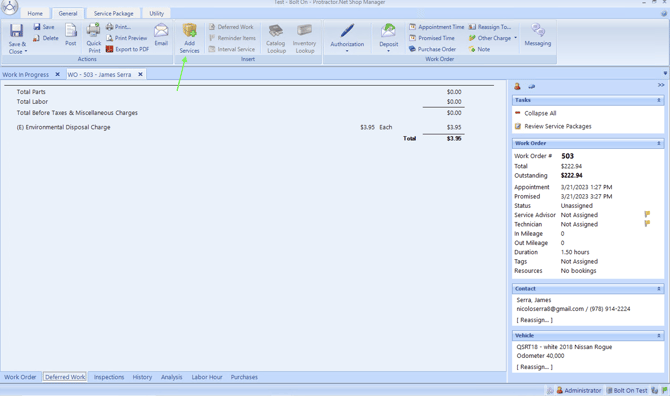The height and width of the screenshot is (396, 670).
Task: Click Collapse All in Tasks
Action: point(540,113)
